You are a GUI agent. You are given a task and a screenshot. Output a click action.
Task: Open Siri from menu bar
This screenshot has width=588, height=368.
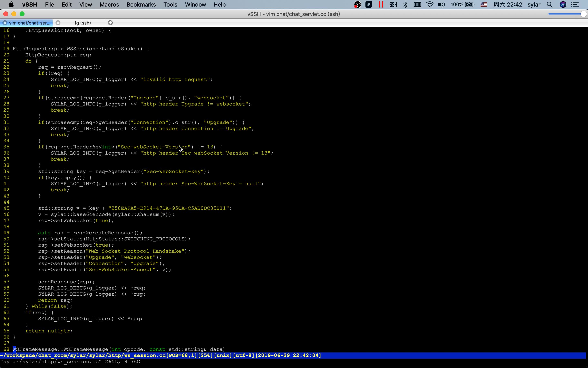563,4
